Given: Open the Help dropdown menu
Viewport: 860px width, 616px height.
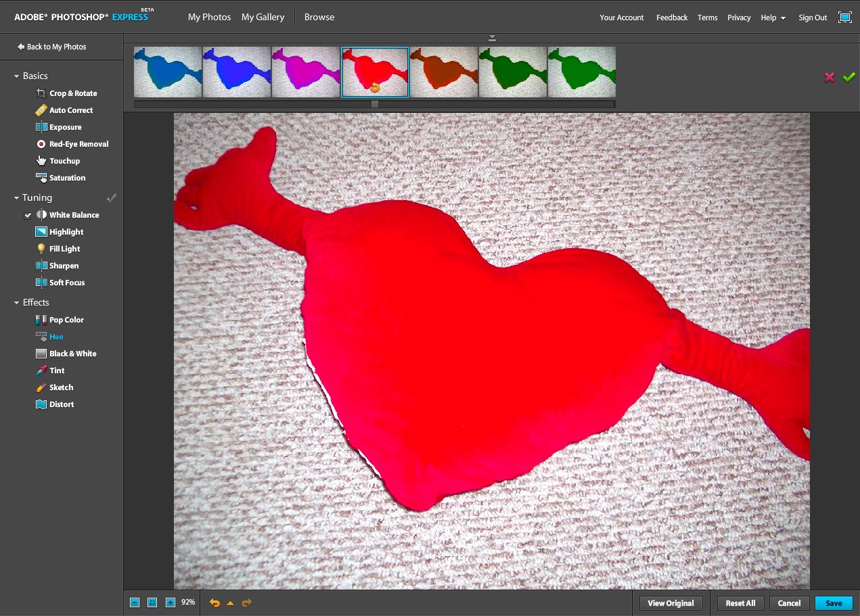Looking at the screenshot, I should [773, 18].
